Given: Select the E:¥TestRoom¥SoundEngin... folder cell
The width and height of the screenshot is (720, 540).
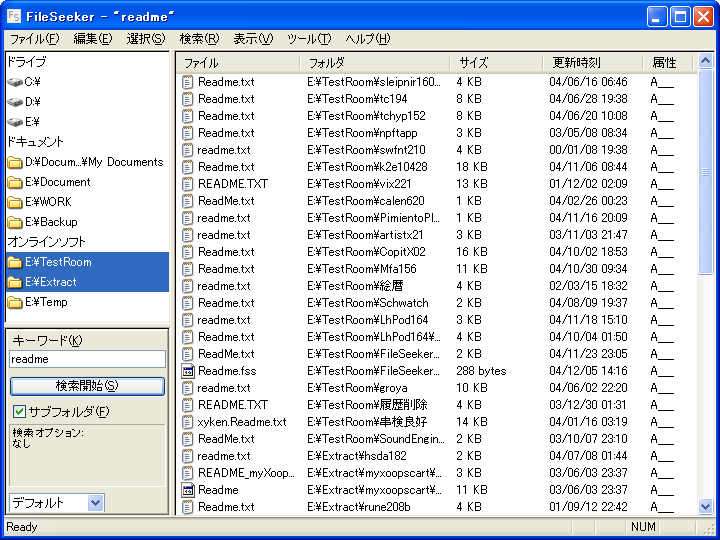Looking at the screenshot, I should point(376,439).
